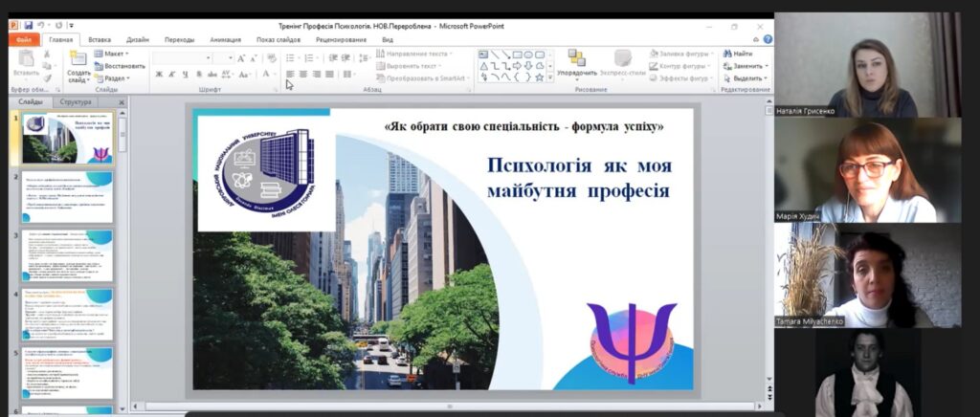Image resolution: width=980 pixels, height=417 pixels.
Task: Click the columns icon in the paragraph group
Action: click(347, 74)
